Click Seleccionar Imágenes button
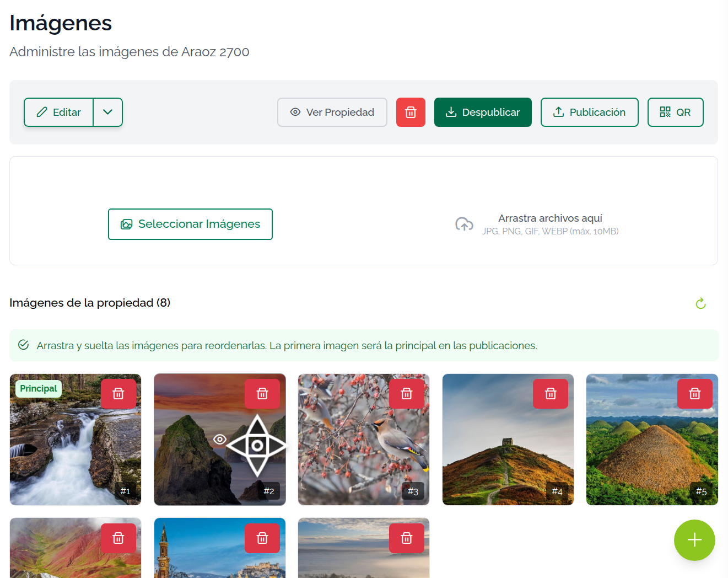 tap(190, 224)
